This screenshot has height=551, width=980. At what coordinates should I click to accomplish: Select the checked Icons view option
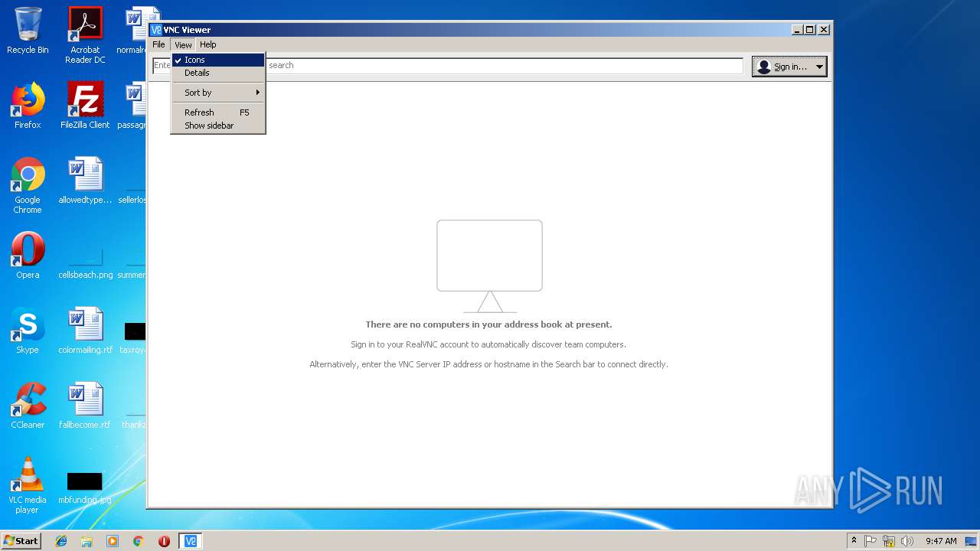click(218, 60)
